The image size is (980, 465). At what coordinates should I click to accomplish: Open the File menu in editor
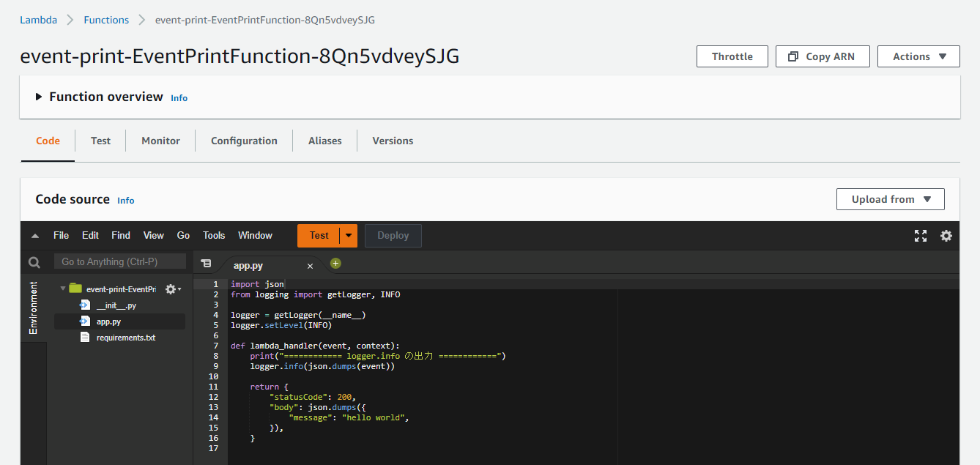point(61,235)
